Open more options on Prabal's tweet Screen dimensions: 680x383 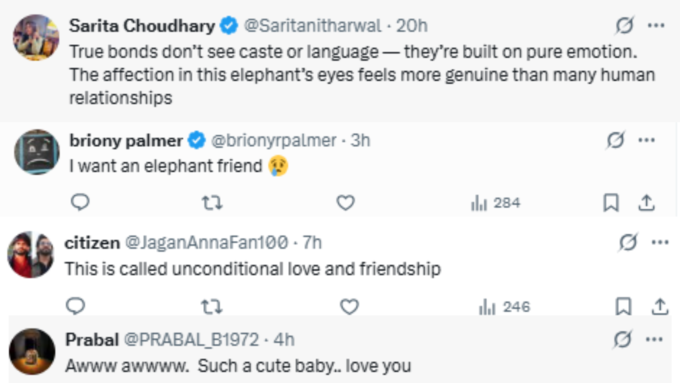(x=654, y=339)
